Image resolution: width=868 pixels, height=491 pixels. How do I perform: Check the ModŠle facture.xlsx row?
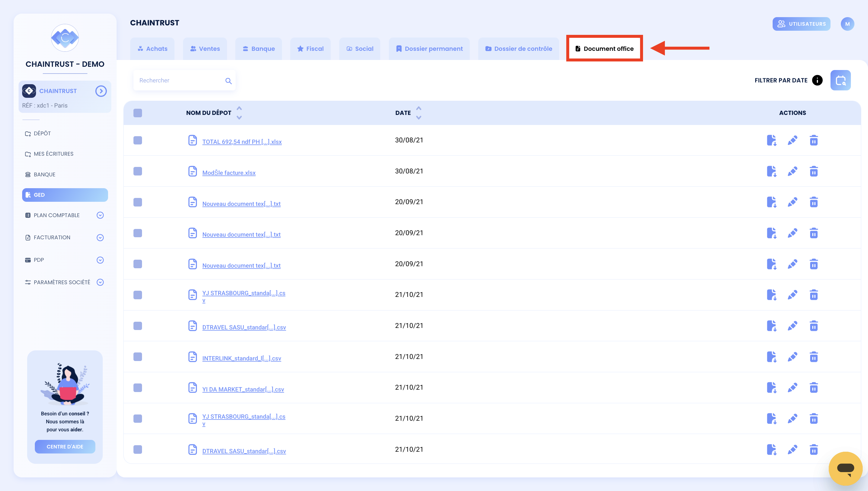coord(138,171)
